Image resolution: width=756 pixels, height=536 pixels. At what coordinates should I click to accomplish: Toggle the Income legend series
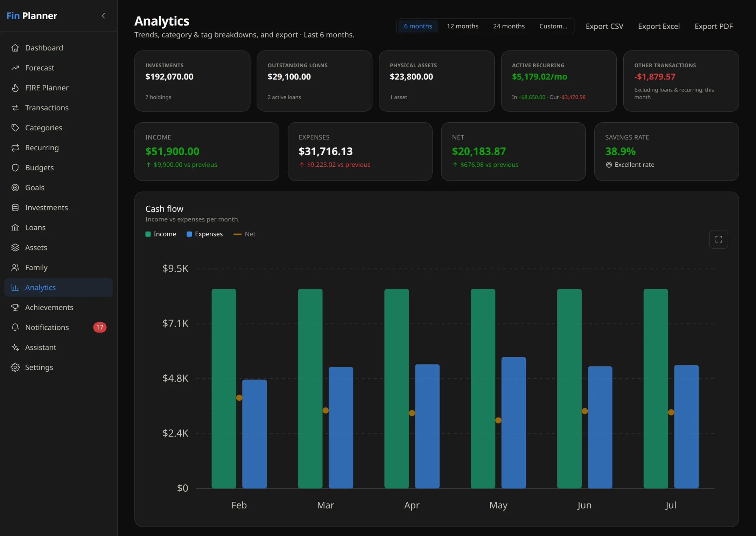161,234
